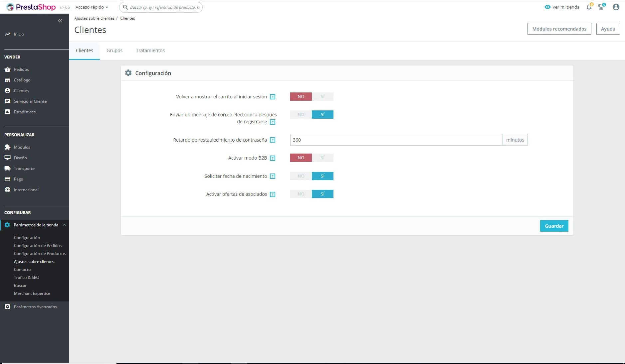Image resolution: width=625 pixels, height=364 pixels.
Task: Click the Transporte truck icon
Action: point(7,169)
